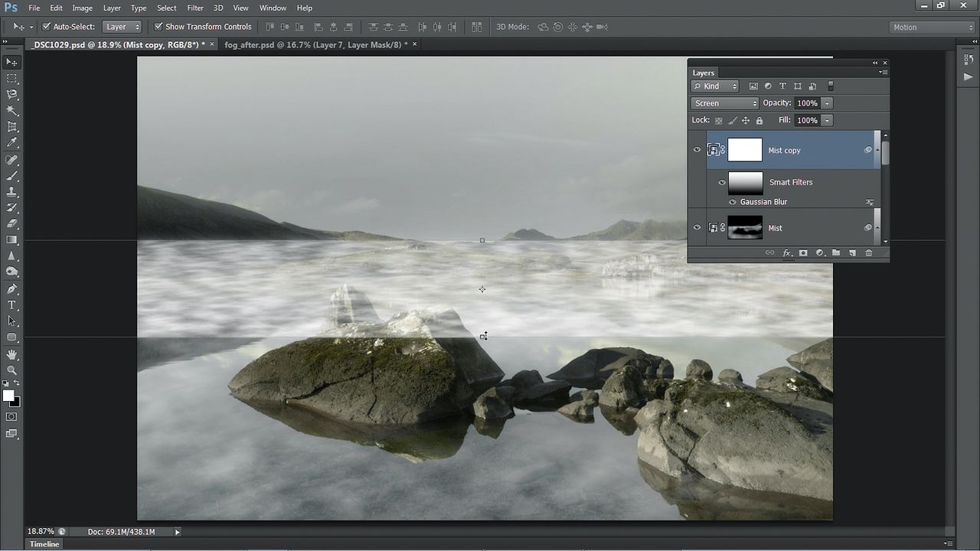The width and height of the screenshot is (980, 551).
Task: Open the Motion workspace dropdown
Action: click(x=933, y=28)
